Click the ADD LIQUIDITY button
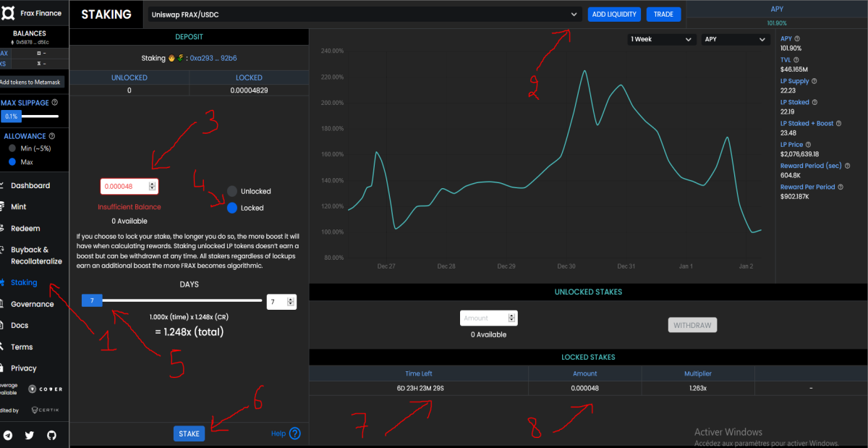Viewport: 868px width, 448px height. point(614,14)
